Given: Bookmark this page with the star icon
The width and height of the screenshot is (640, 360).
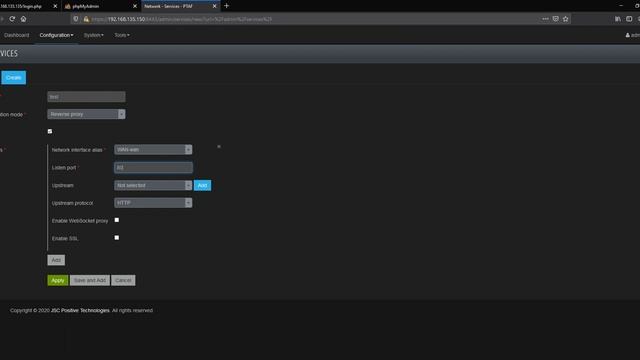Looking at the screenshot, I should pos(565,19).
